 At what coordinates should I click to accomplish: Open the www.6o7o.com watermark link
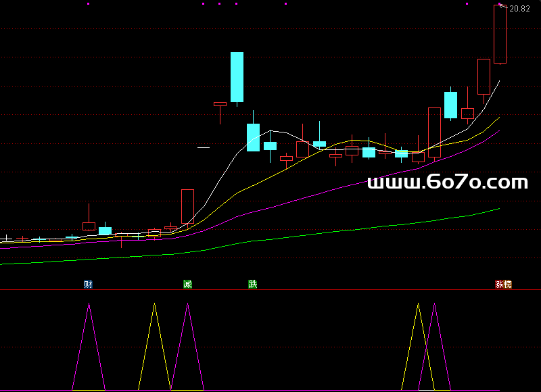pos(447,182)
